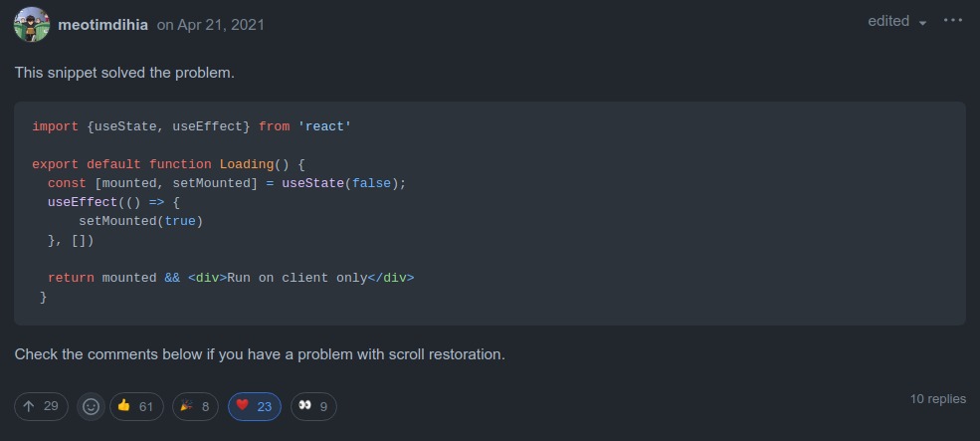Show the 10 replies thread
The height and width of the screenshot is (441, 980).
coord(937,399)
